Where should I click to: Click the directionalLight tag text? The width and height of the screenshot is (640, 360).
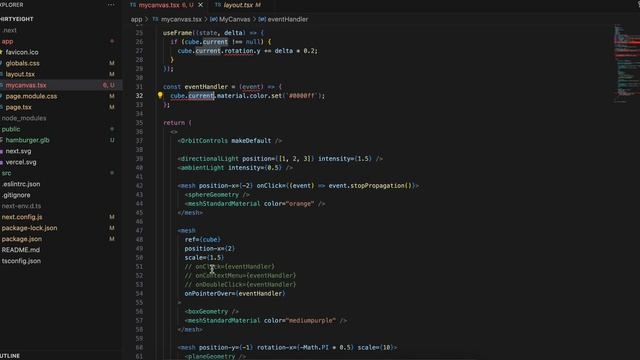pyautogui.click(x=208, y=158)
